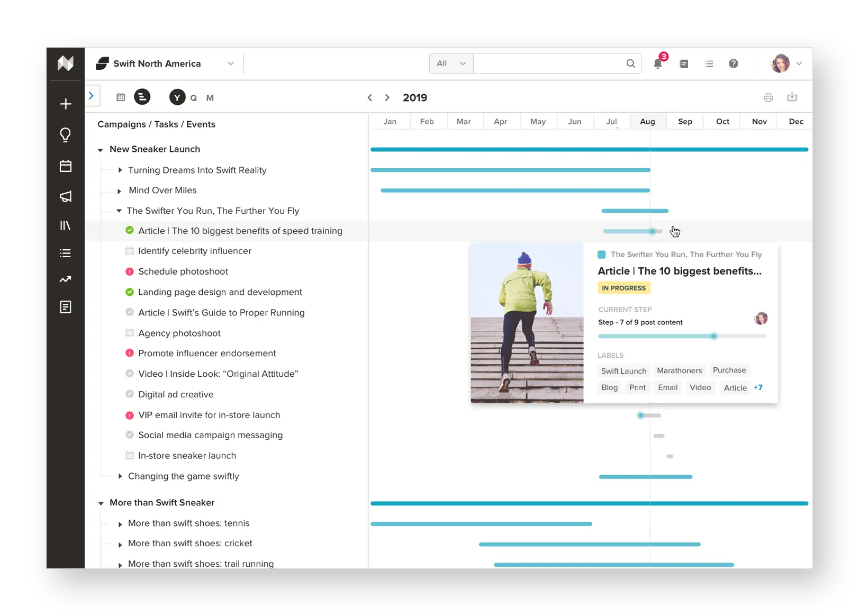Select the Oct month column header
This screenshot has height=616, width=859.
[x=722, y=121]
